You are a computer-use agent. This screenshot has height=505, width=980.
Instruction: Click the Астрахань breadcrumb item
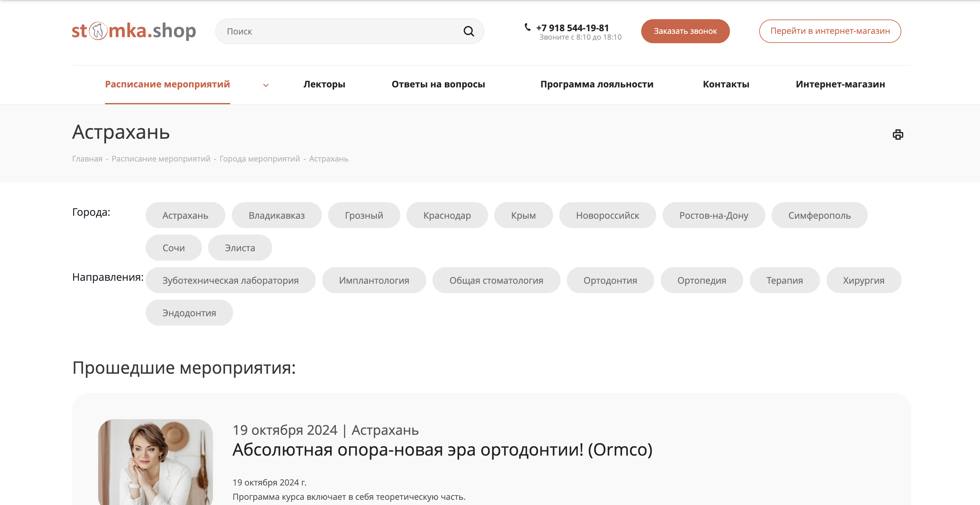click(x=329, y=159)
